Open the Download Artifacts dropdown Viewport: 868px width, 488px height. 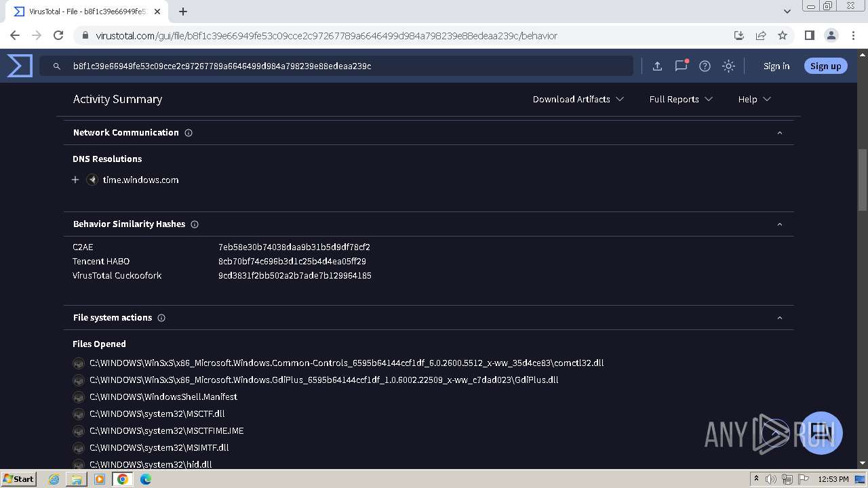click(578, 99)
